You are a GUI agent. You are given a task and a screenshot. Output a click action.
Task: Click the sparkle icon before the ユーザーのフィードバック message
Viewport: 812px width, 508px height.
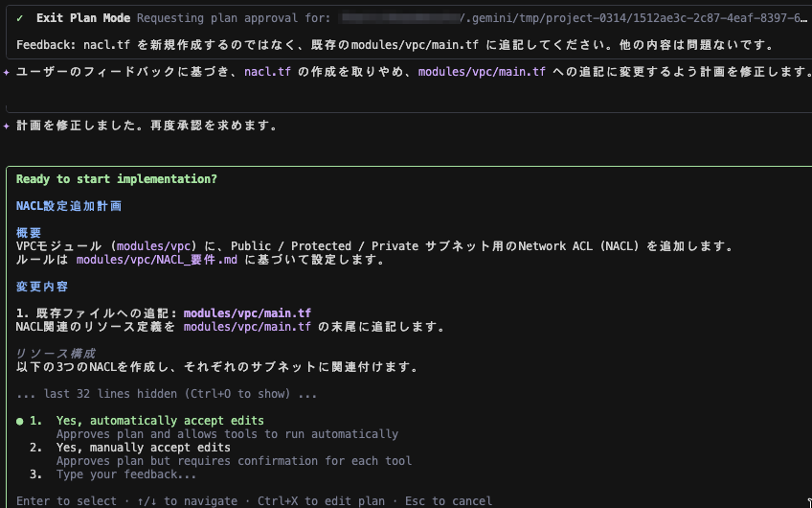tap(7, 72)
